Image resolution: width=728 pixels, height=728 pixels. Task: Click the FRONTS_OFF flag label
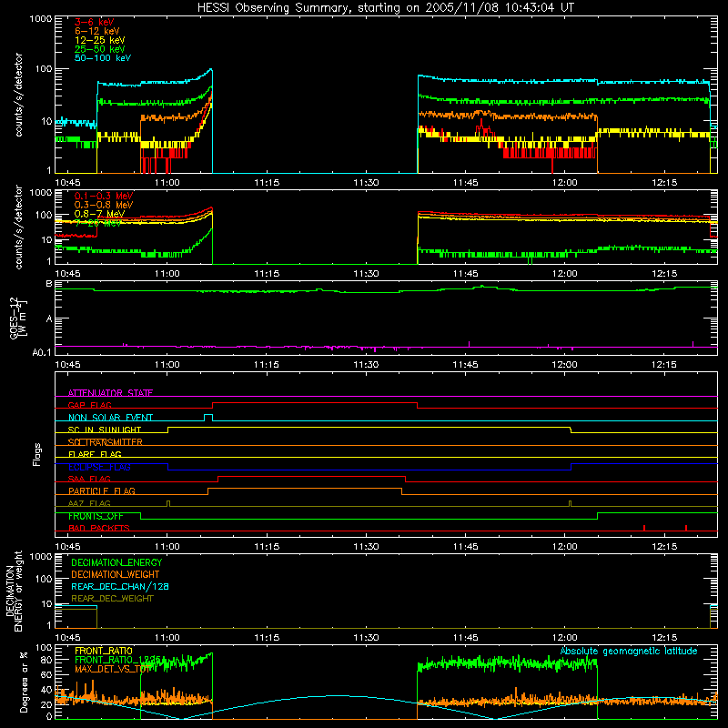96,516
